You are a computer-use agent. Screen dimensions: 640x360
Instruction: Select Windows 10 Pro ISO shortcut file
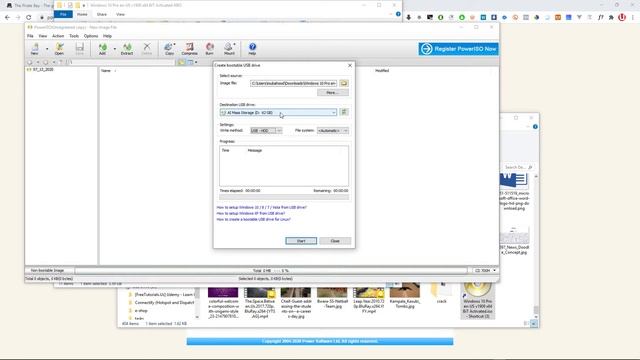click(477, 301)
